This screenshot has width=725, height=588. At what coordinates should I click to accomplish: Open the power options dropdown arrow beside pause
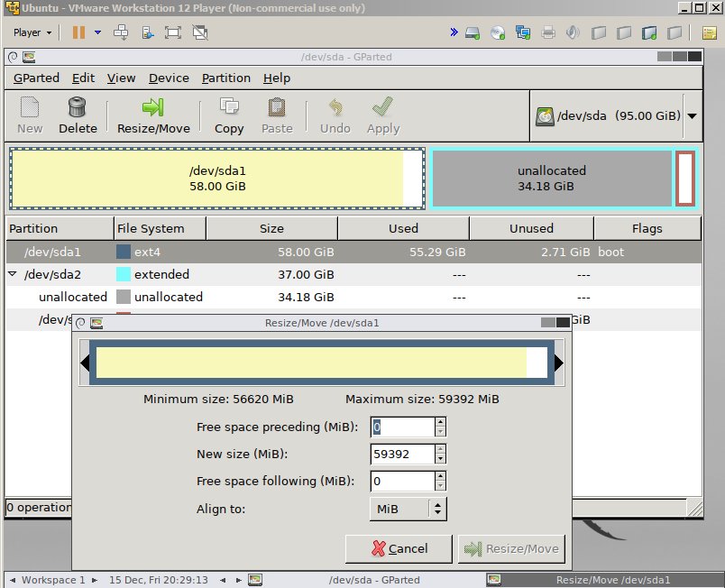pyautogui.click(x=97, y=32)
